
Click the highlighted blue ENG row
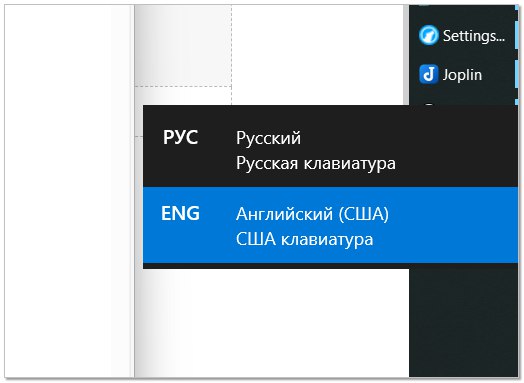[330, 225]
